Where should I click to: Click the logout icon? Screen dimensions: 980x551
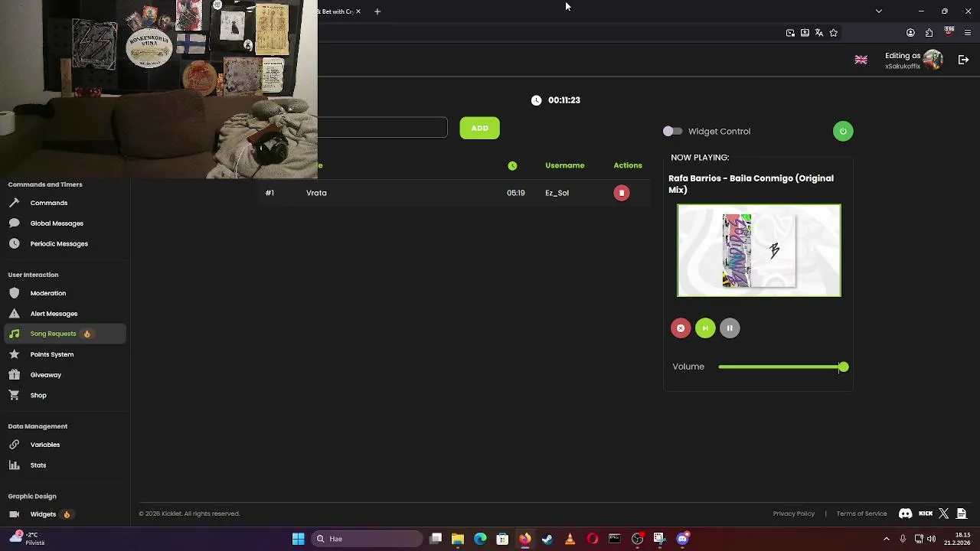(x=964, y=60)
